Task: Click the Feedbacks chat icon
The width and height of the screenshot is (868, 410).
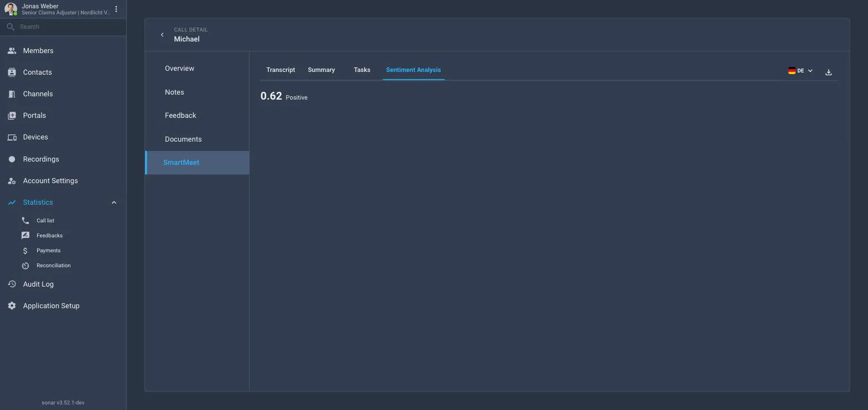Action: coord(25,235)
